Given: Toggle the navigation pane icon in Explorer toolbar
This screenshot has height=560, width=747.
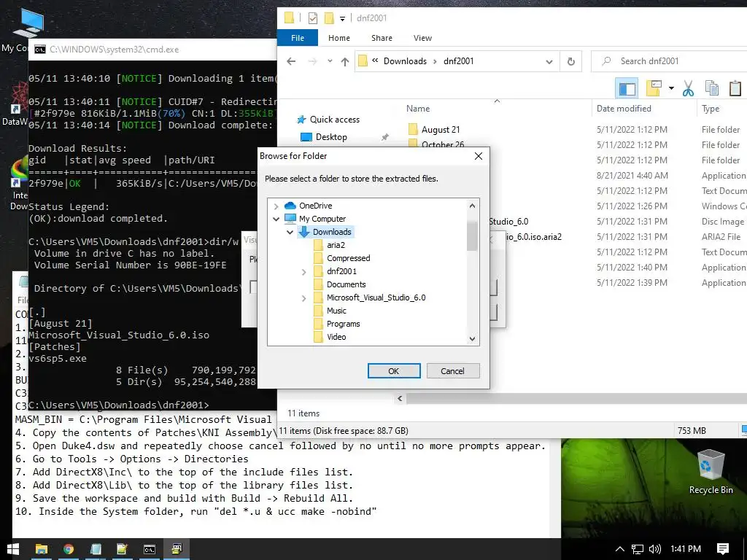Looking at the screenshot, I should click(627, 88).
